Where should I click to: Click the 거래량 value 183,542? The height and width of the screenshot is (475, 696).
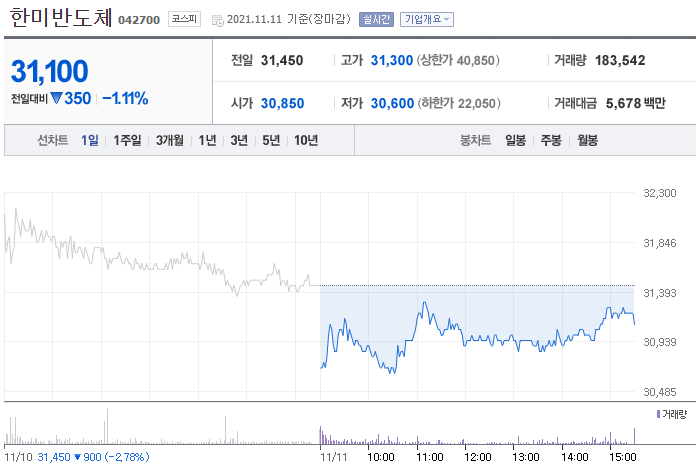pyautogui.click(x=620, y=60)
